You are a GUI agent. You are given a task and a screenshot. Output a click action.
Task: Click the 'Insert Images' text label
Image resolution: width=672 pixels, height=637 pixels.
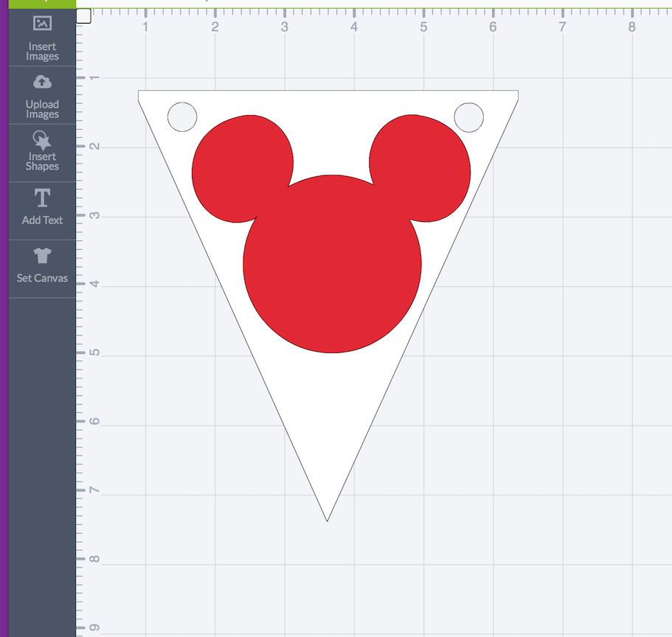(x=42, y=52)
